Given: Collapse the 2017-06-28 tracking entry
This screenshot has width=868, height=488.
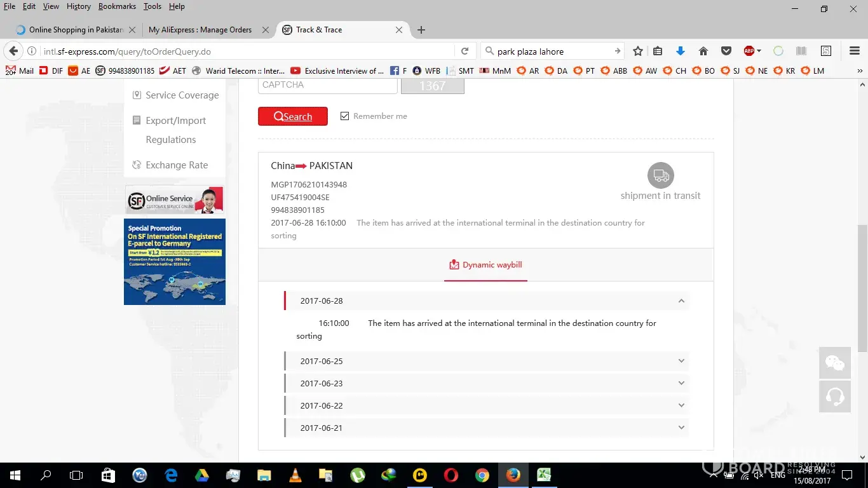Looking at the screenshot, I should [681, 301].
